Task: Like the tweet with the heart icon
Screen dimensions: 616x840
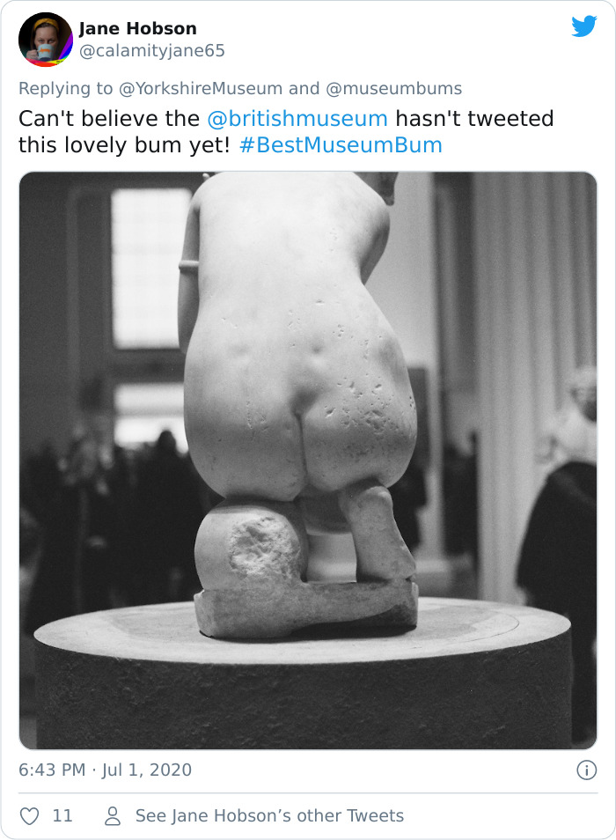Action: [x=29, y=816]
